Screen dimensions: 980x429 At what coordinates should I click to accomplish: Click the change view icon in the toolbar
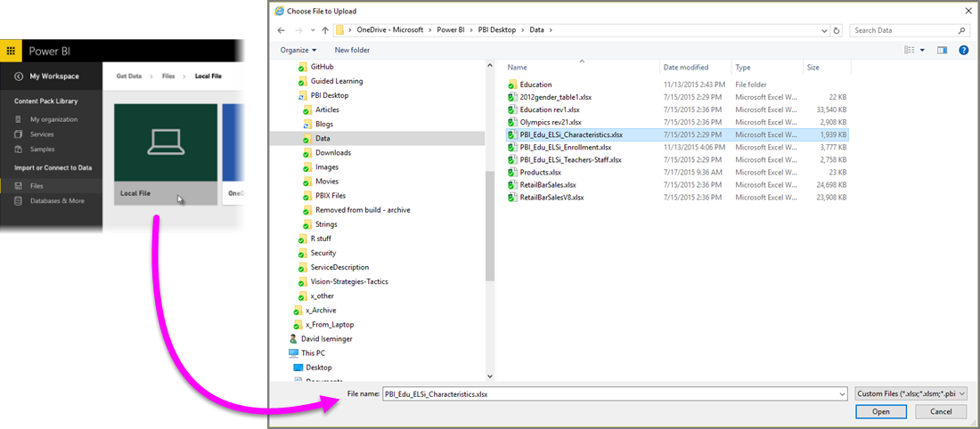(910, 50)
